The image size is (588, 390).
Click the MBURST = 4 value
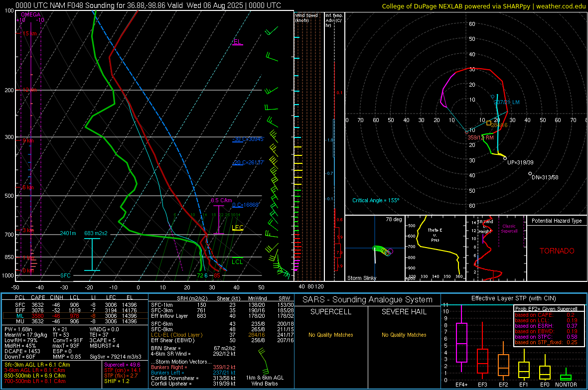tap(104, 346)
